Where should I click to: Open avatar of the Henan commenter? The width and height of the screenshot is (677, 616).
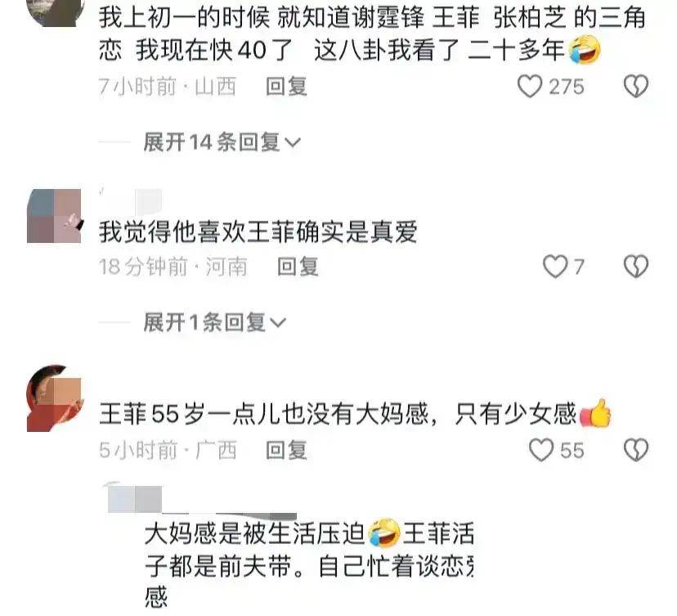click(x=54, y=215)
